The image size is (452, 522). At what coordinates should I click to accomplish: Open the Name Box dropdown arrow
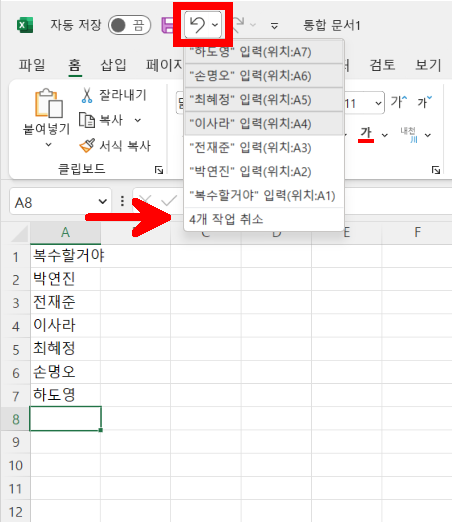coord(103,202)
